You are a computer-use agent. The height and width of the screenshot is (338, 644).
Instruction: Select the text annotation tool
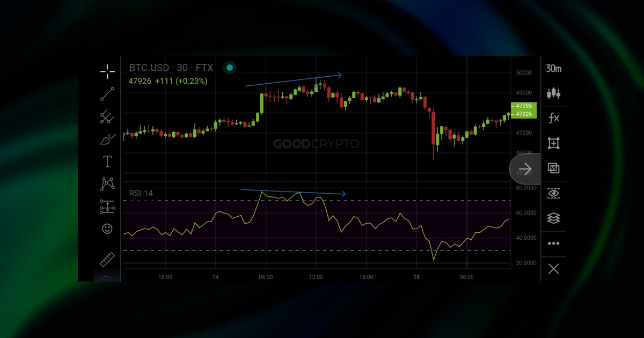pos(107,161)
